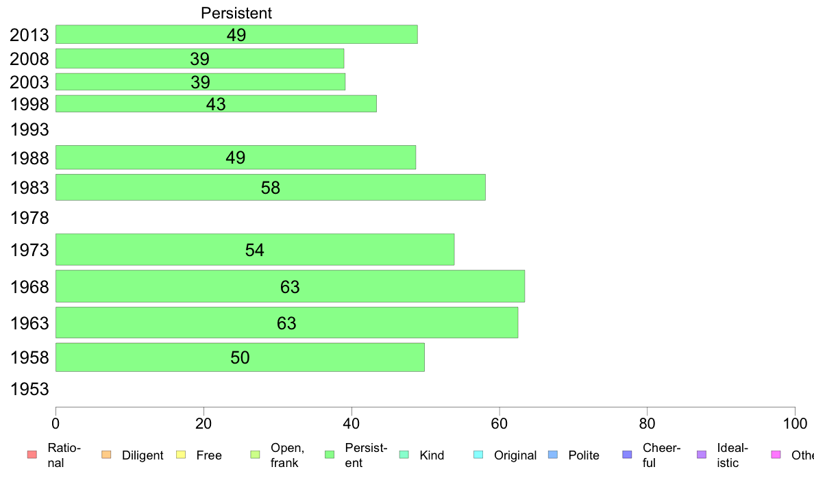814x504 pixels.
Task: Click the Cheerful legend color swatch
Action: (627, 455)
